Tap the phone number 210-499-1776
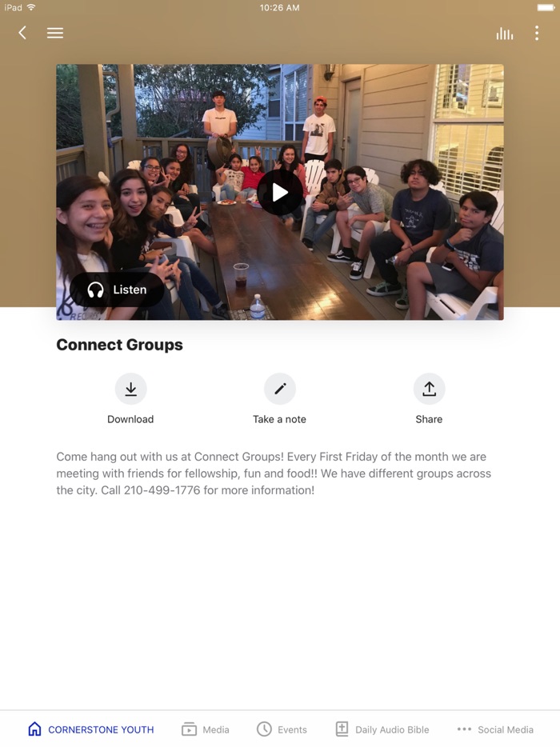Image resolution: width=560 pixels, height=747 pixels. pos(162,490)
